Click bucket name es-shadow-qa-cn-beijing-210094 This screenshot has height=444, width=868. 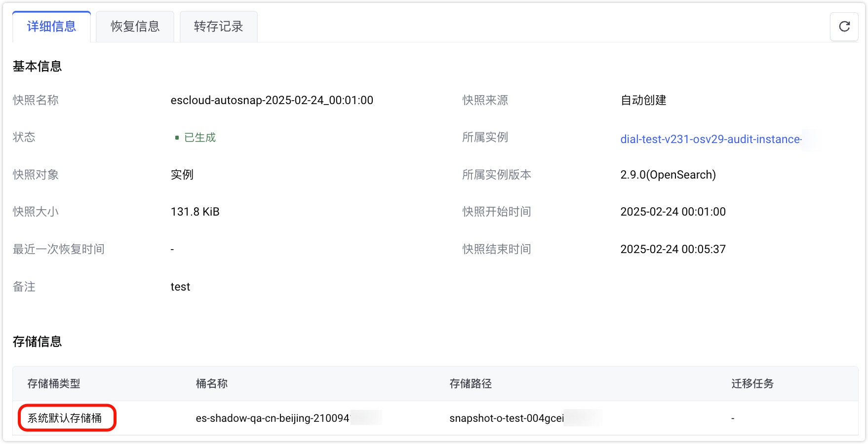[x=273, y=418]
